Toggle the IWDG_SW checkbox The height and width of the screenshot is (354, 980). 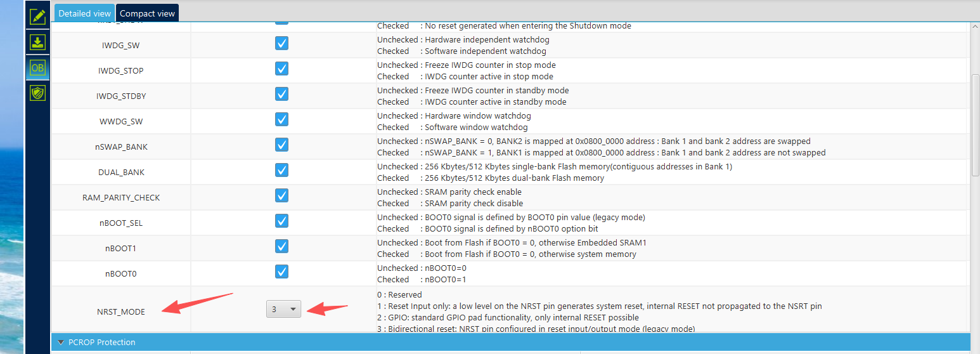[x=282, y=43]
